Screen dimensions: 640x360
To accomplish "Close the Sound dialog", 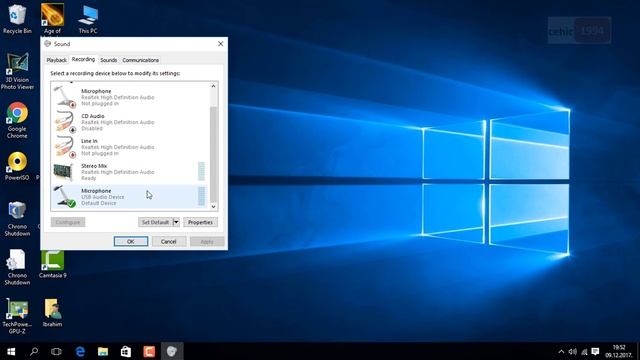I will click(x=220, y=44).
